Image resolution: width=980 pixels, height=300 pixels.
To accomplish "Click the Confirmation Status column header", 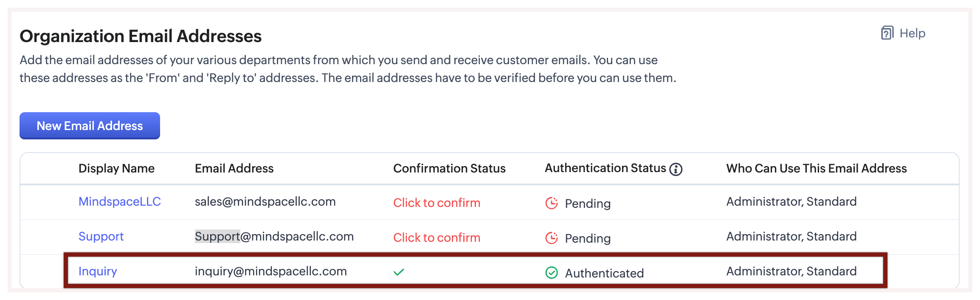I will pos(449,168).
